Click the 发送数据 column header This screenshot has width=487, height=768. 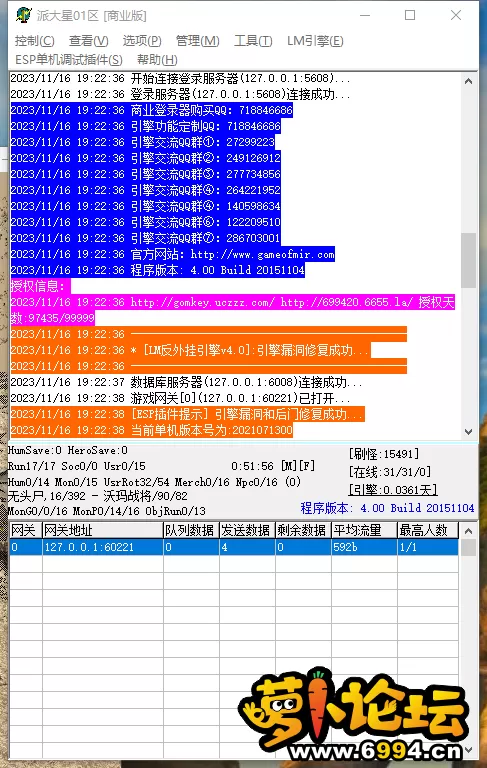[247, 530]
